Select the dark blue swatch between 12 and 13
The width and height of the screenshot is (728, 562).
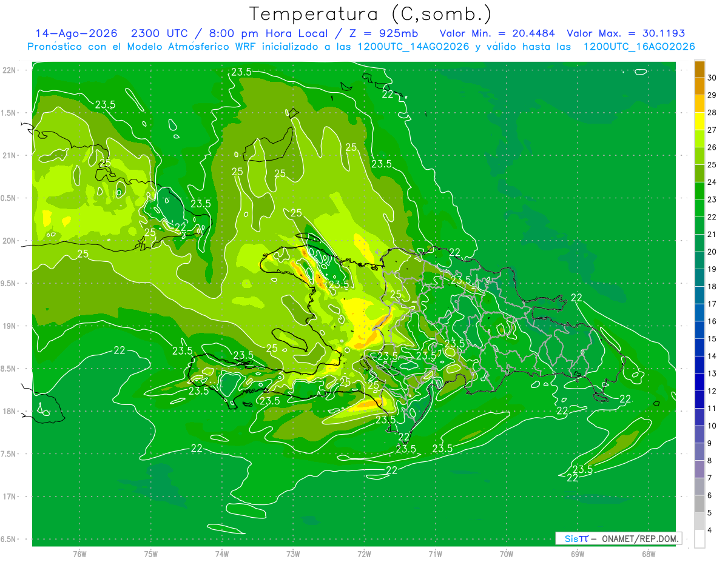coord(699,383)
